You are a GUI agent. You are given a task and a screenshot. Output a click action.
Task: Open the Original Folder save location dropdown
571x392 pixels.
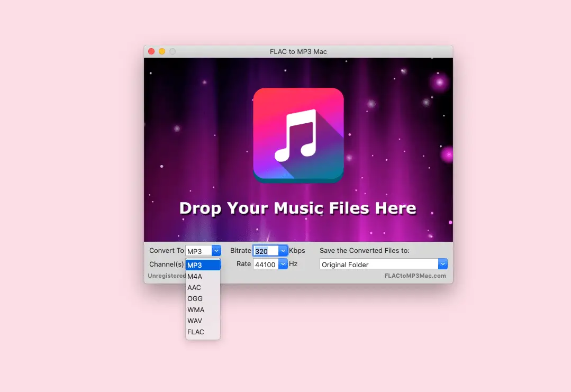443,265
